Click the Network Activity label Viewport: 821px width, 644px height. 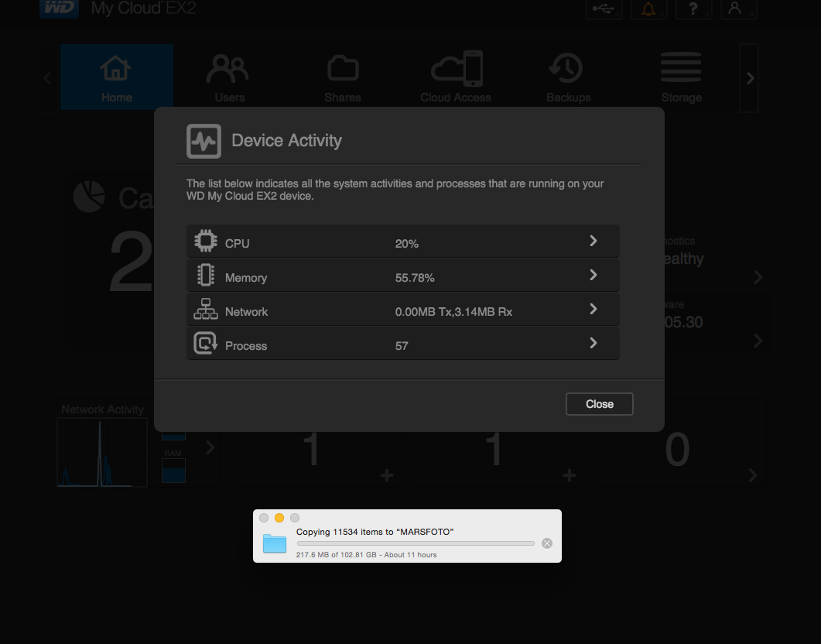102,409
